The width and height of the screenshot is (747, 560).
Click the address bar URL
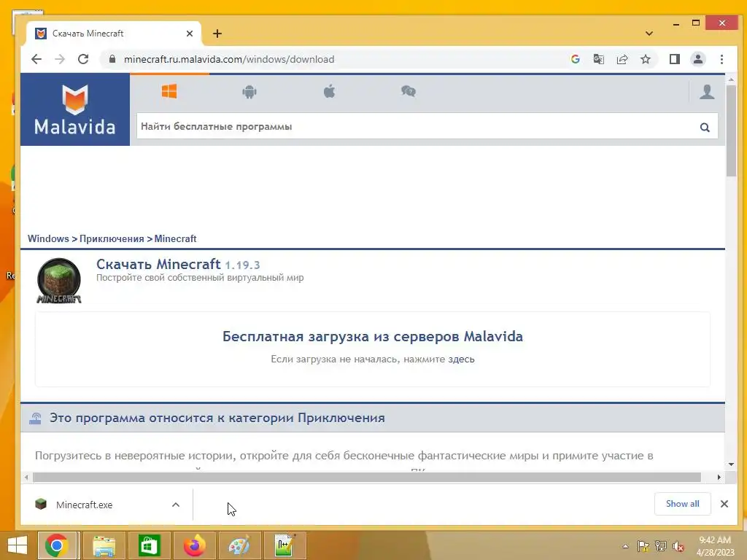pyautogui.click(x=228, y=59)
